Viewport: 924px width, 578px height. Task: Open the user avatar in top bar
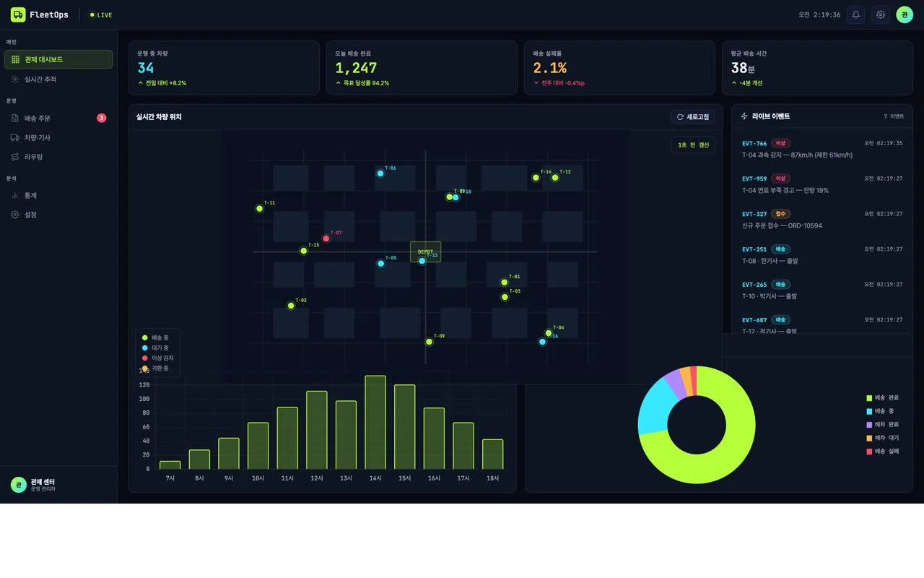point(905,14)
